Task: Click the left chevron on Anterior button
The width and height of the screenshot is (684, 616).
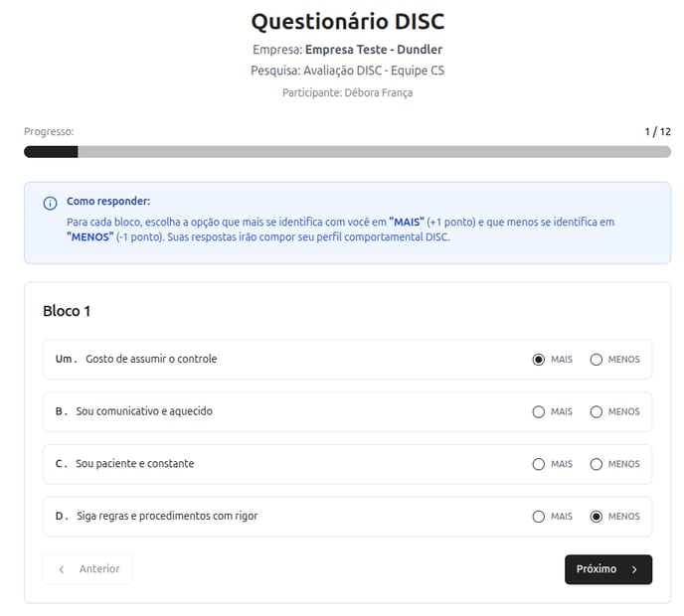Action: click(62, 569)
